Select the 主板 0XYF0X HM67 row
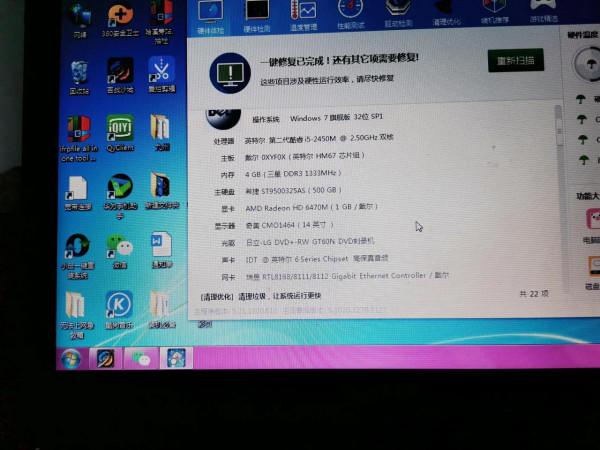The image size is (600, 450). click(293, 157)
